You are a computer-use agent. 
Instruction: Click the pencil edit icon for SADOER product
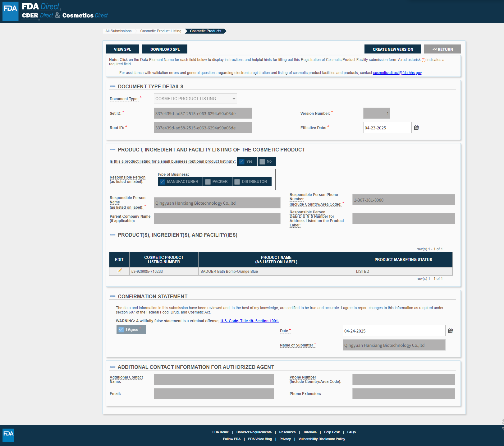coord(120,271)
